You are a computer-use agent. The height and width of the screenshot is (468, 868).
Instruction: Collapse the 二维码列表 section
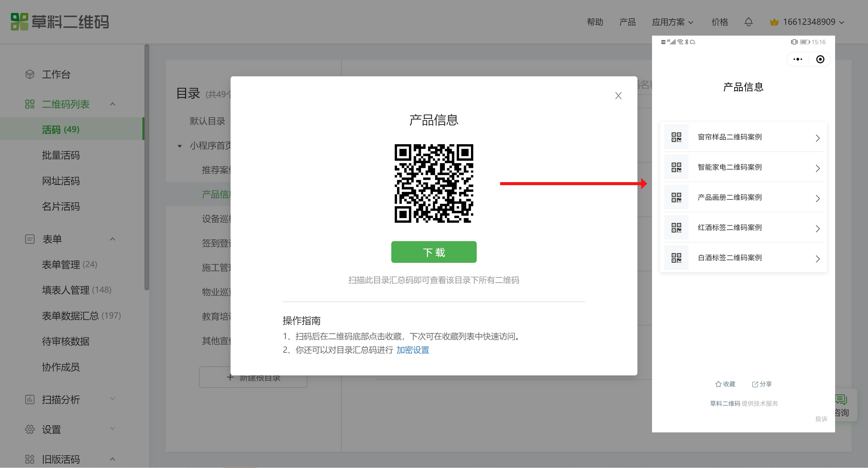pos(113,104)
